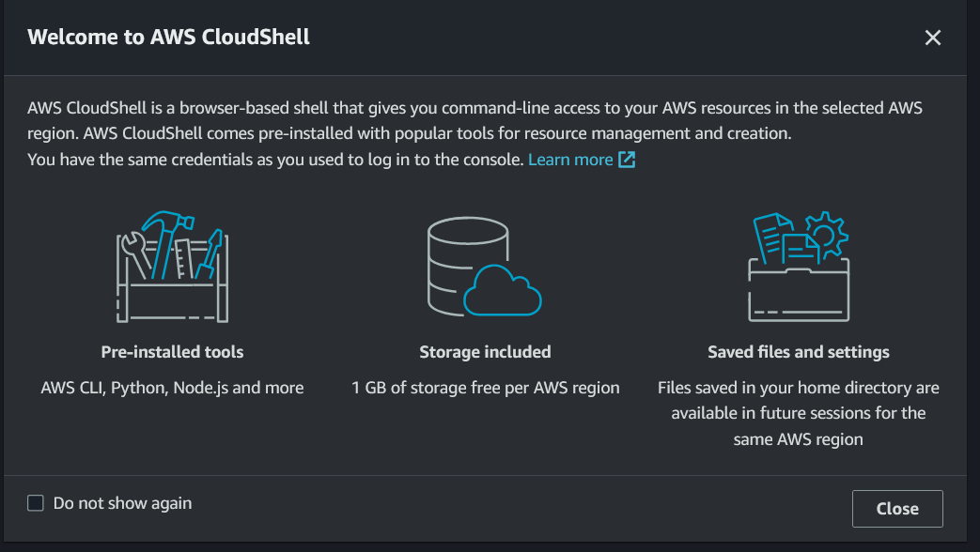This screenshot has width=980, height=552.
Task: Click the home directory files description text
Action: pyautogui.click(x=799, y=413)
